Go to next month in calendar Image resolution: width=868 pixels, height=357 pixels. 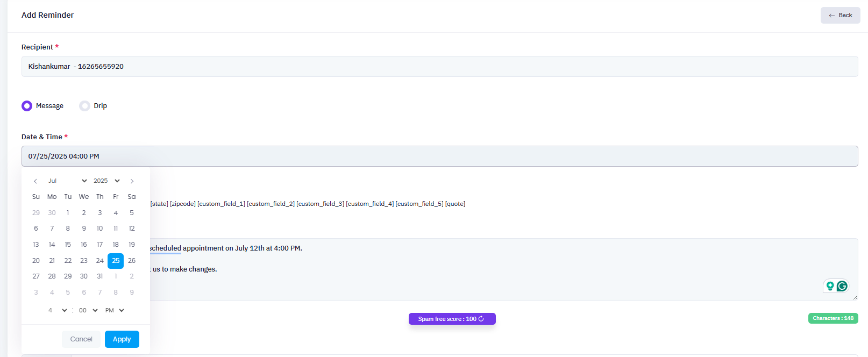click(x=132, y=181)
